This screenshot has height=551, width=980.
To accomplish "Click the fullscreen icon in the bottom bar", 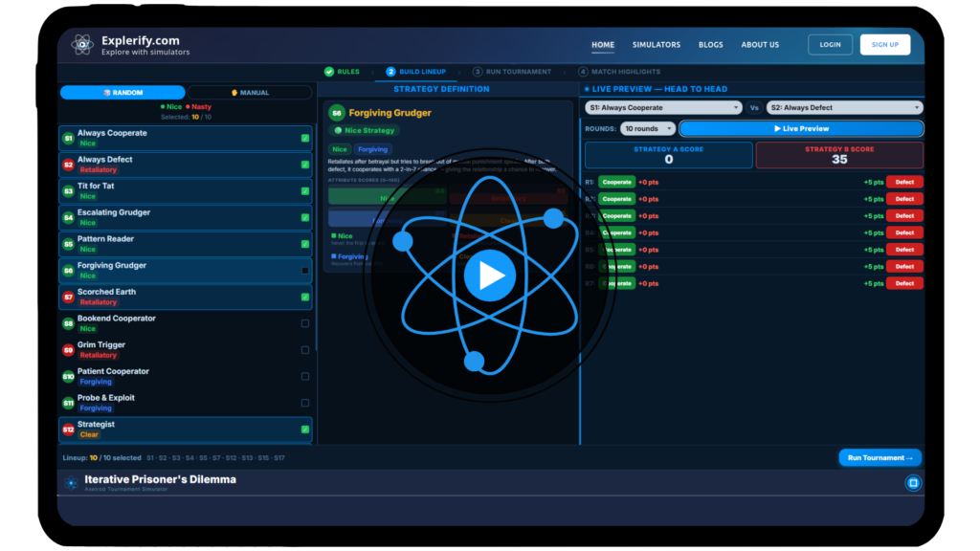I will coord(913,483).
